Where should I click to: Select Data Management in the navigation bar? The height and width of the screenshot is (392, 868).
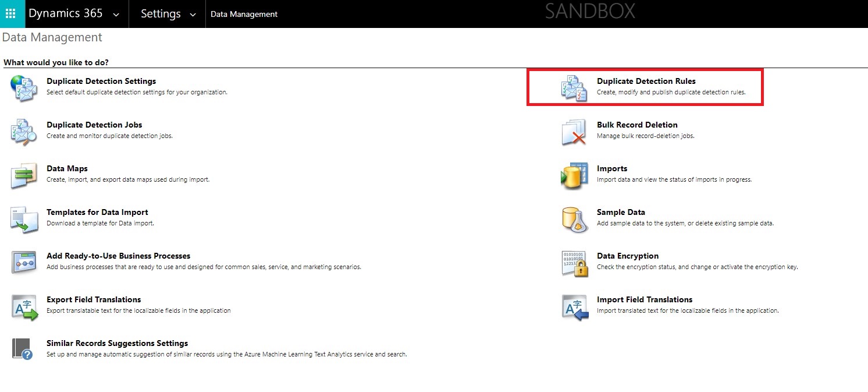244,14
